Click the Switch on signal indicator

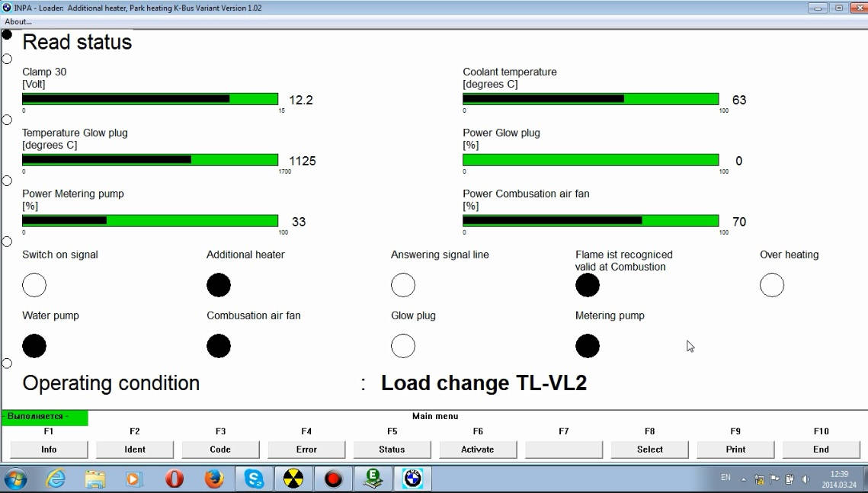tap(34, 285)
